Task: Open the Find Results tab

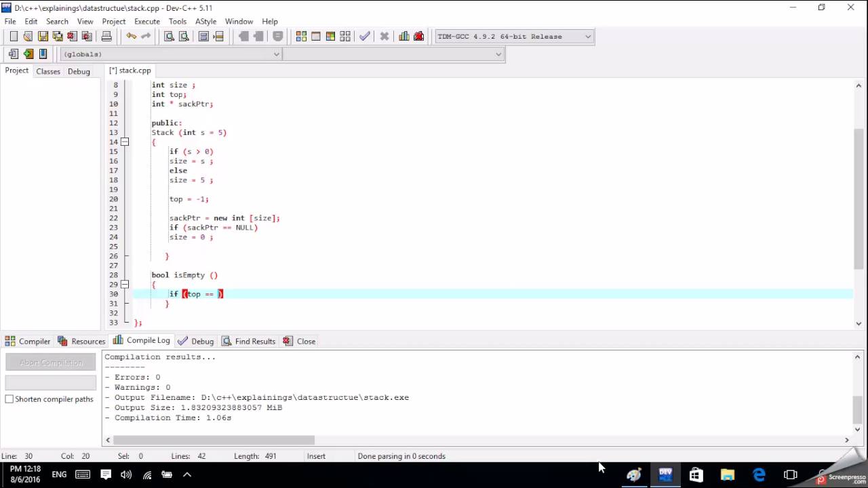Action: pos(249,341)
